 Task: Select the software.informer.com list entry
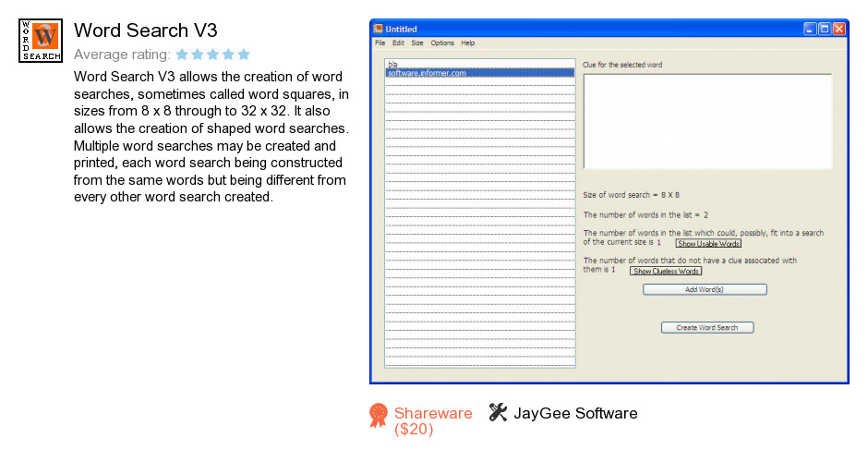pyautogui.click(x=480, y=73)
